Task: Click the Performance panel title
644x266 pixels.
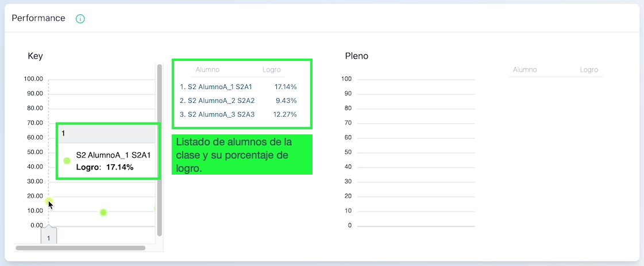Action: pyautogui.click(x=38, y=18)
